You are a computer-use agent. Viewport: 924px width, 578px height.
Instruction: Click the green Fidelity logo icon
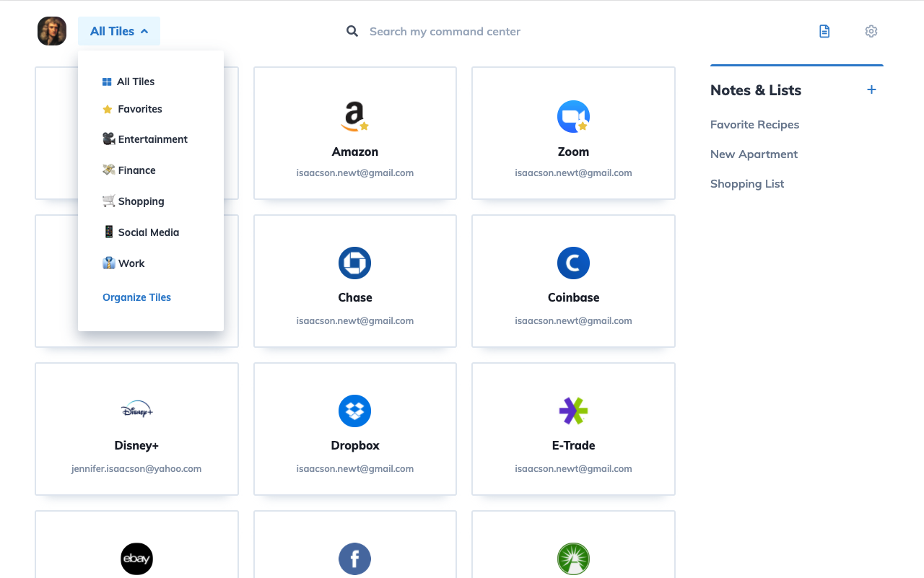[573, 559]
